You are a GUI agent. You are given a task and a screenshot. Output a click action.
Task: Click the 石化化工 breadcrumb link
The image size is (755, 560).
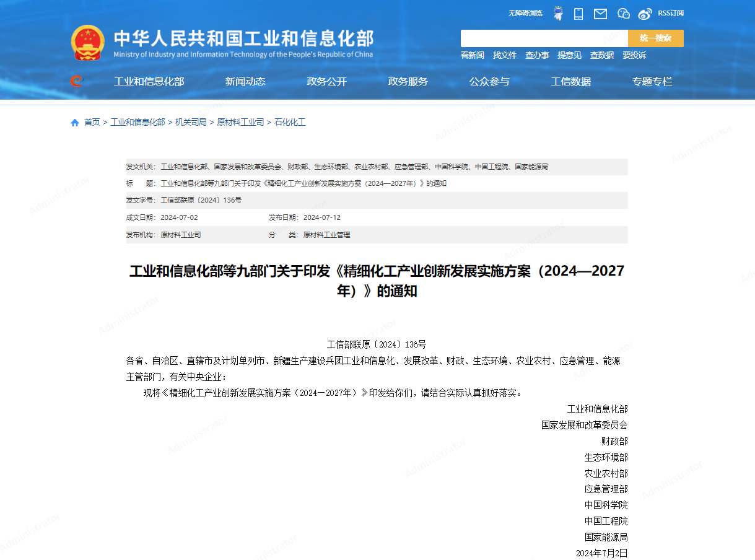pyautogui.click(x=290, y=123)
